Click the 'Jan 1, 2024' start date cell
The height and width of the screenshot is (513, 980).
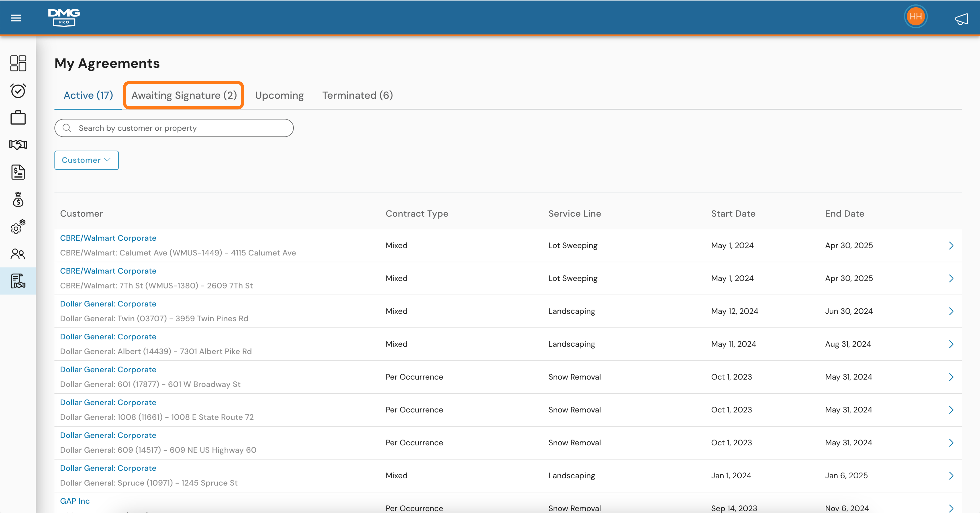click(x=731, y=476)
